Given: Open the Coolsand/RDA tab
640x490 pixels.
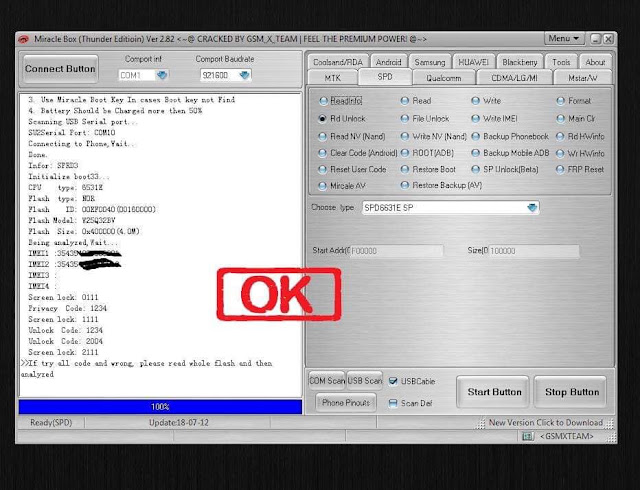Looking at the screenshot, I should pos(338,62).
